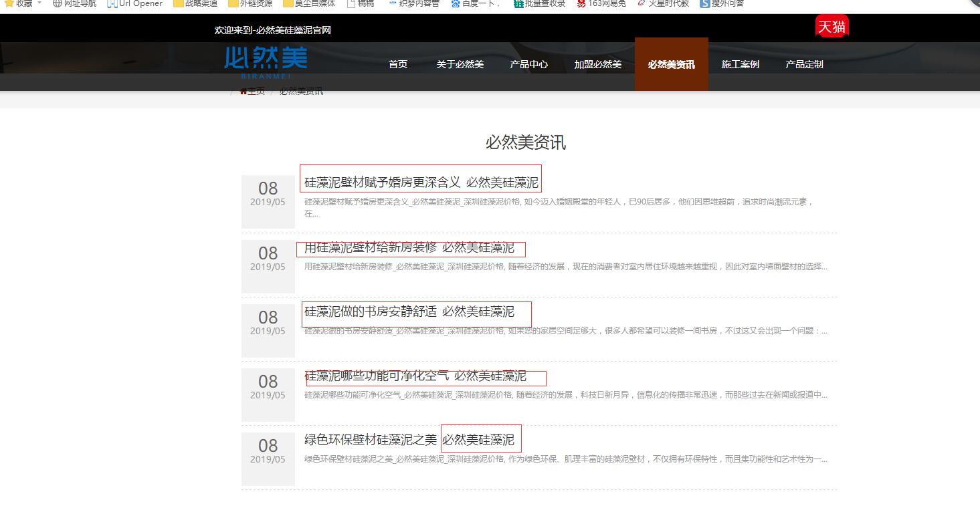Open the 收藏 favorites star bookmark
Viewport: 980px width, 508px height.
click(x=18, y=3)
